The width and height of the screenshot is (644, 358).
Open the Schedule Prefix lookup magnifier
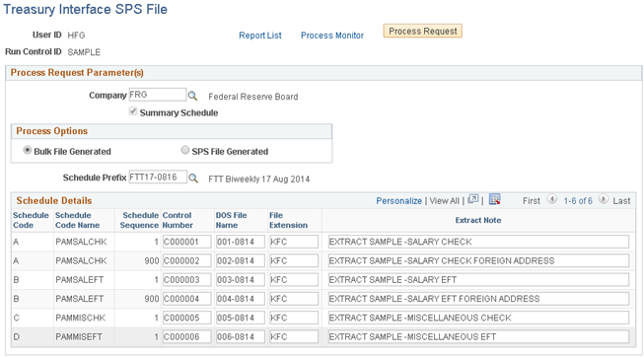click(192, 179)
